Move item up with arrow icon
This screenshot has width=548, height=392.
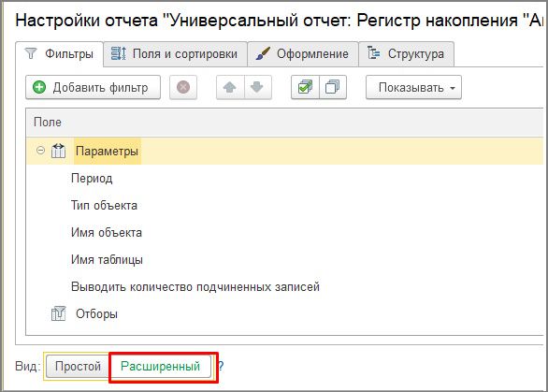coord(230,87)
